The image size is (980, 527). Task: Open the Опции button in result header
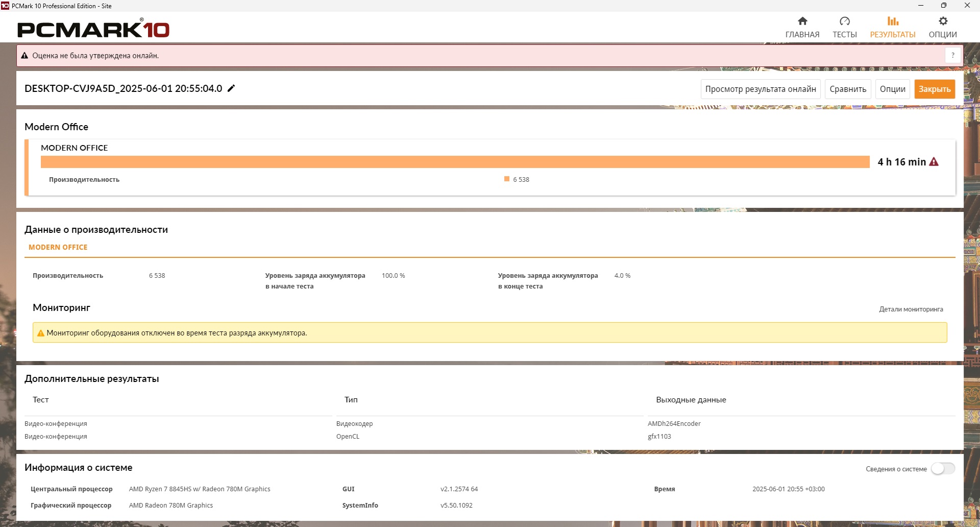893,89
